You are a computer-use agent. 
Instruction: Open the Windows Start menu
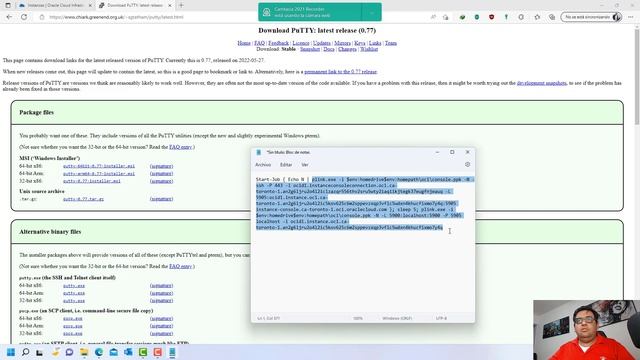[11, 352]
